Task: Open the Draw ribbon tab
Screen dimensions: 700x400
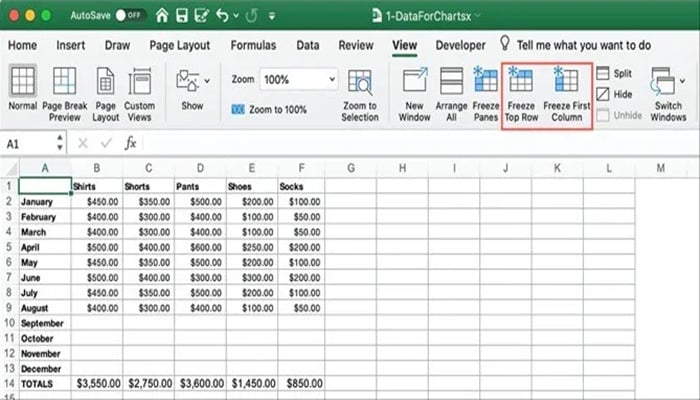Action: click(x=117, y=45)
